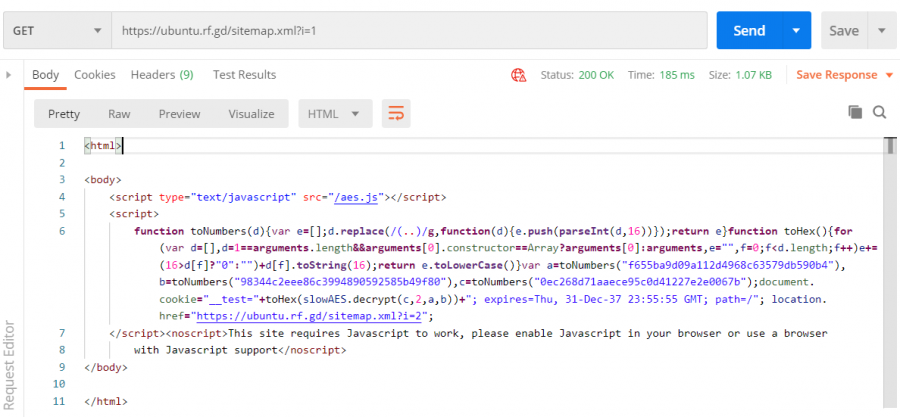This screenshot has height=417, width=900.
Task: Toggle the Pretty view mode
Action: 64,114
